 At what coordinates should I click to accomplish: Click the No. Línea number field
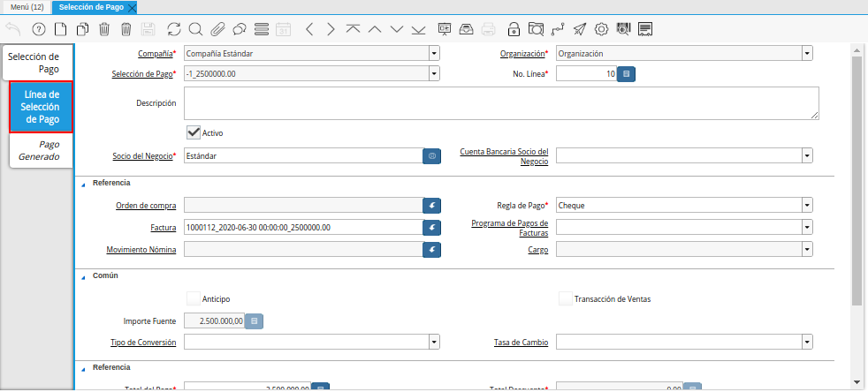[586, 73]
